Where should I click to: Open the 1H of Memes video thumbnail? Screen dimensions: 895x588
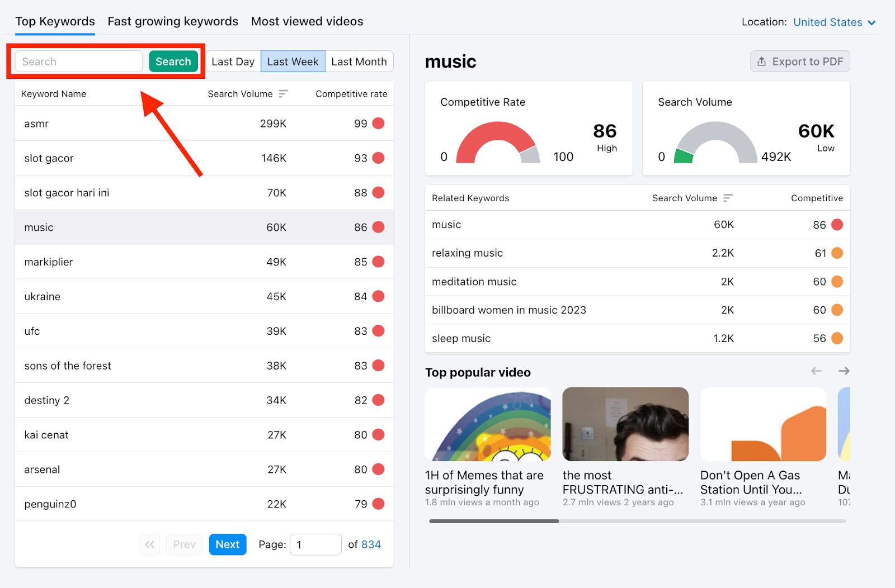click(x=487, y=424)
